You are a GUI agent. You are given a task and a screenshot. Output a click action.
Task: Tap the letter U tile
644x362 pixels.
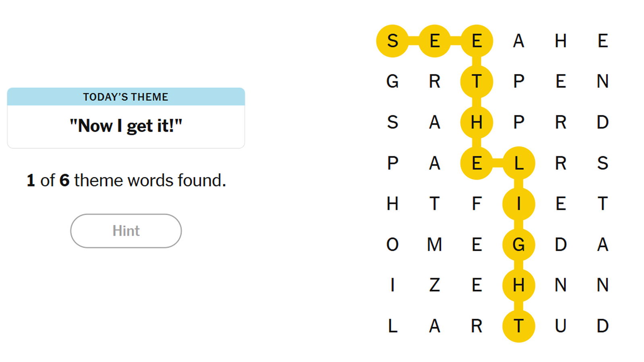pos(561,326)
